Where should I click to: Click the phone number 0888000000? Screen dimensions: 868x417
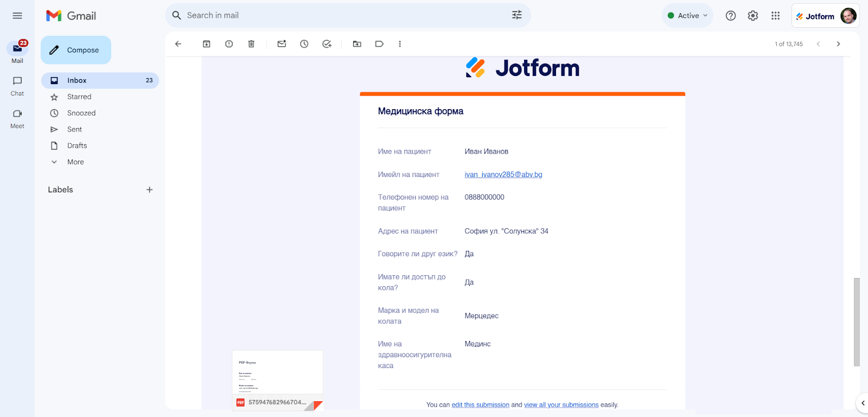coord(484,197)
